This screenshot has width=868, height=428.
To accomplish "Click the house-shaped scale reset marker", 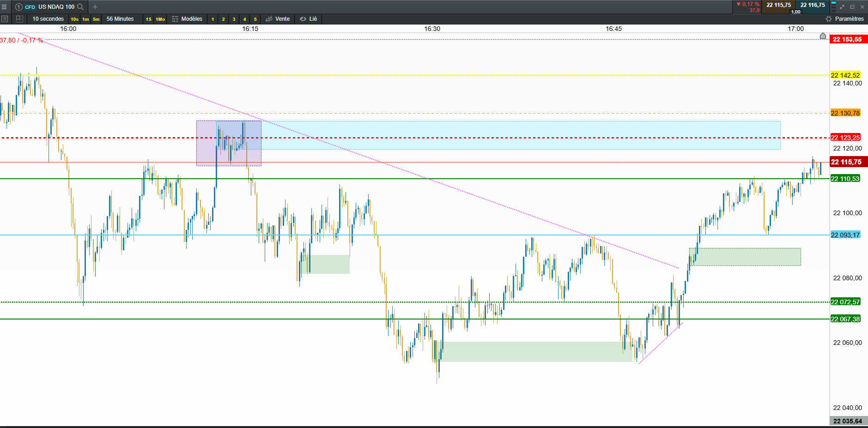I will pos(823,36).
